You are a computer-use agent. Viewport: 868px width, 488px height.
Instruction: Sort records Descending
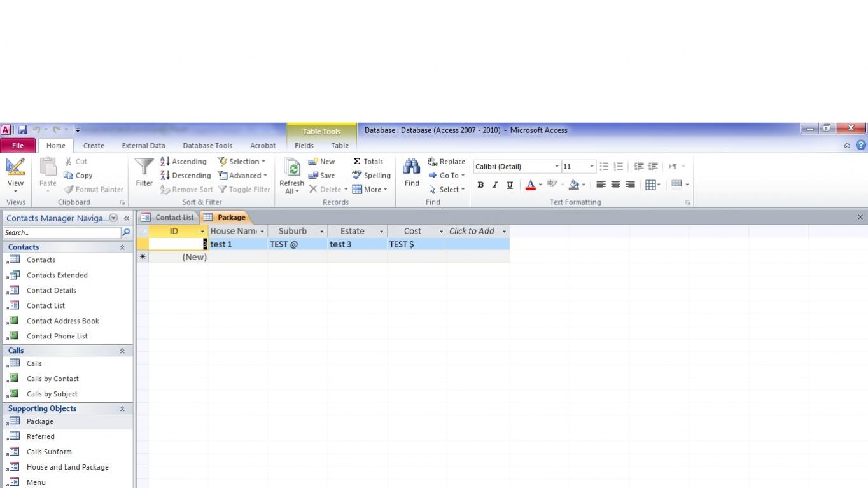coord(185,176)
